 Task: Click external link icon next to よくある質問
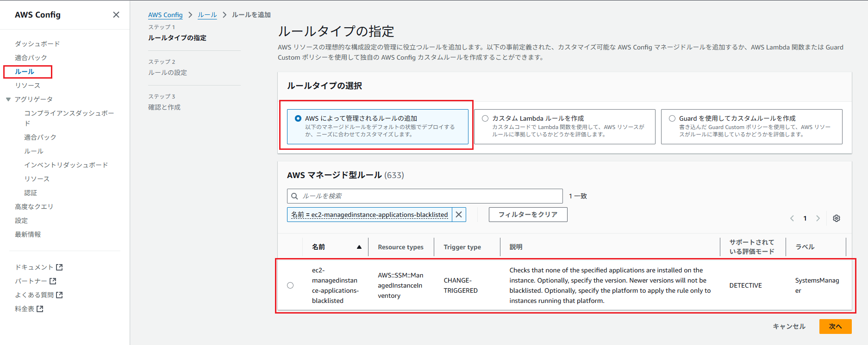pos(59,295)
